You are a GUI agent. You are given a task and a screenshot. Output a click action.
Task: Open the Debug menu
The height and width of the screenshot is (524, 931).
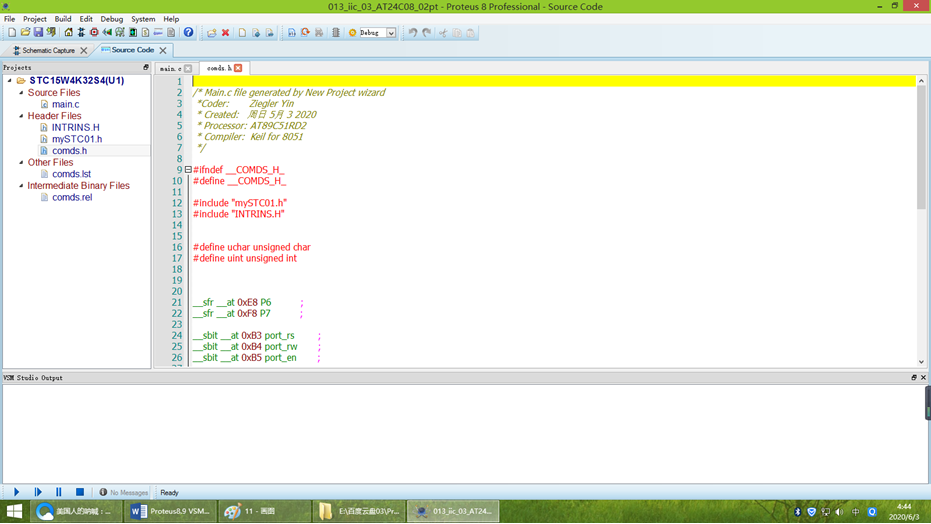(112, 19)
